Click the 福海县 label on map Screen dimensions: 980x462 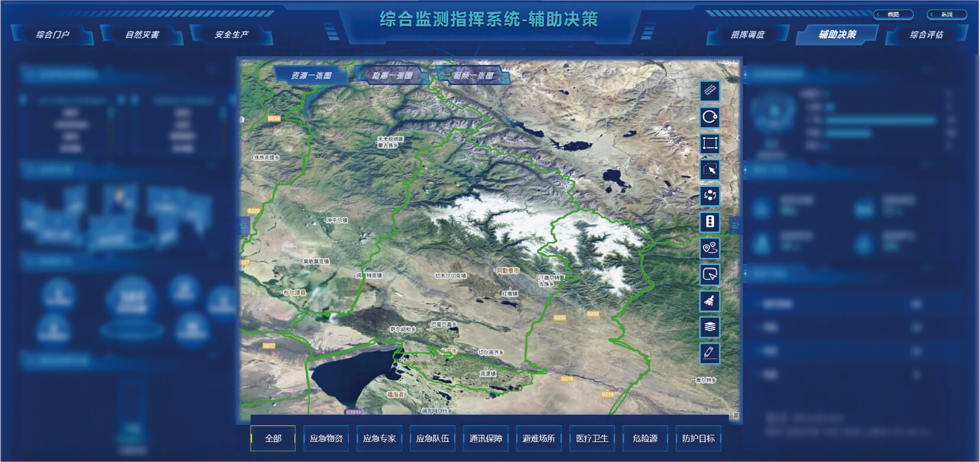pos(395,394)
